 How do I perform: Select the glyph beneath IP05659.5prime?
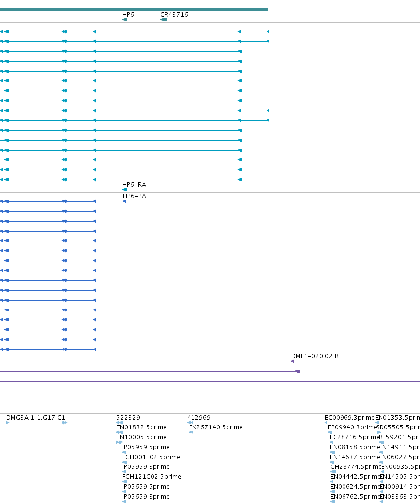tap(124, 492)
